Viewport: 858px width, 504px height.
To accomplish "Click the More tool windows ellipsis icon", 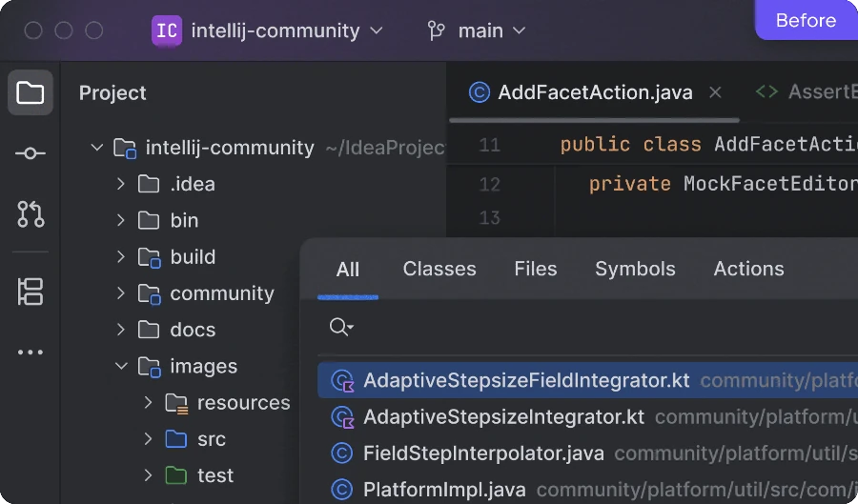I will tap(31, 353).
